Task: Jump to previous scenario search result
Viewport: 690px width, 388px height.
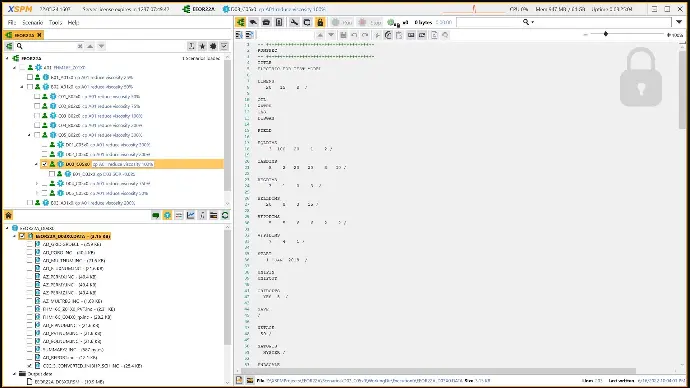Action: [x=90, y=46]
